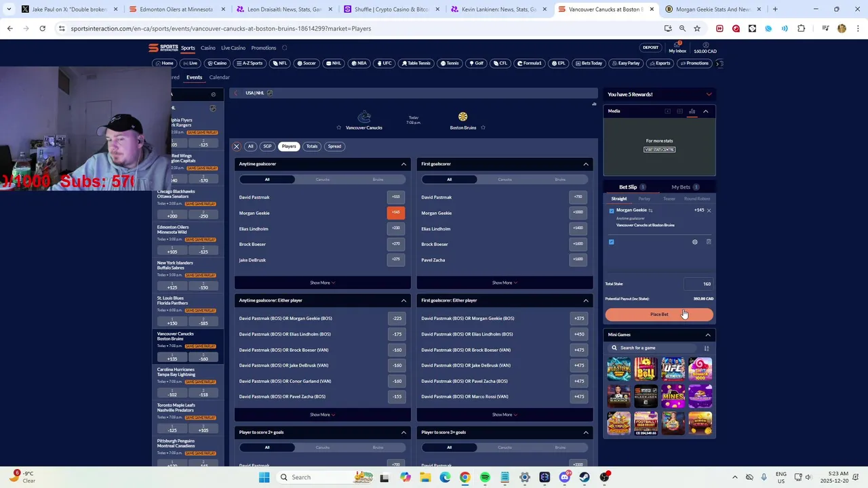The image size is (868, 488).
Task: Favorite the Vancouver Canucks star
Action: 339,127
